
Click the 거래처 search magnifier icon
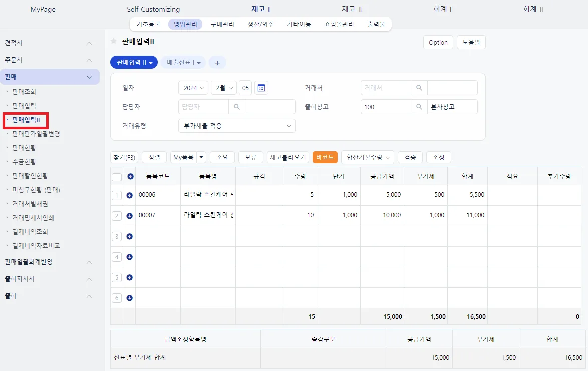coord(419,88)
